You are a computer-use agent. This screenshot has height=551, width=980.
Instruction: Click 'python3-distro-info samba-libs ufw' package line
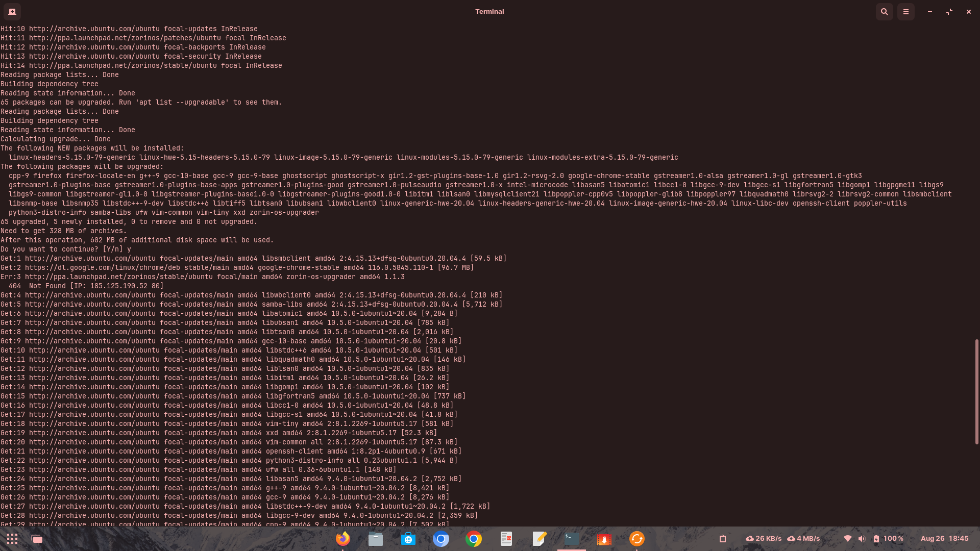164,213
